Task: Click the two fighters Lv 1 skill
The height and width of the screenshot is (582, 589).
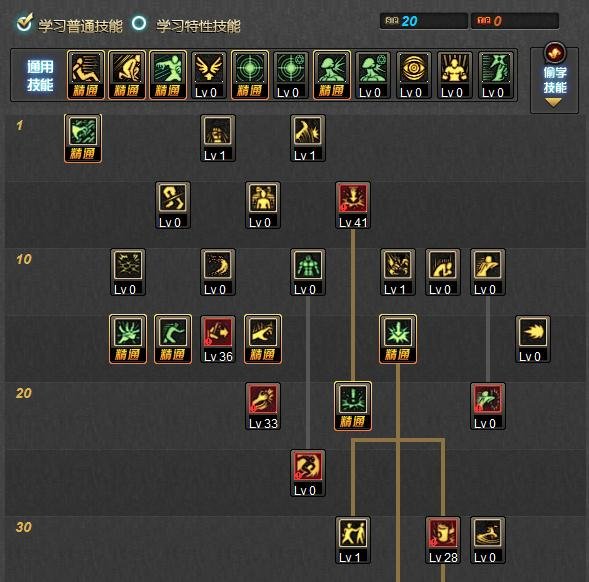Action: click(353, 540)
